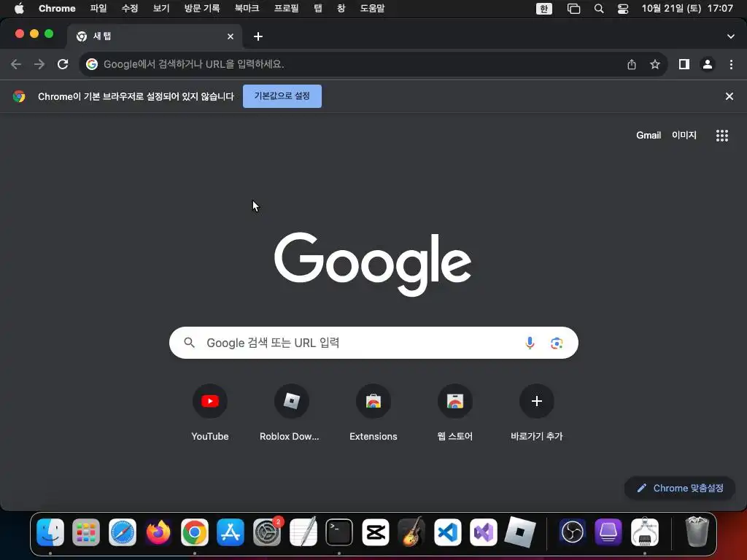Launch Firefox from the Dock

tap(158, 532)
